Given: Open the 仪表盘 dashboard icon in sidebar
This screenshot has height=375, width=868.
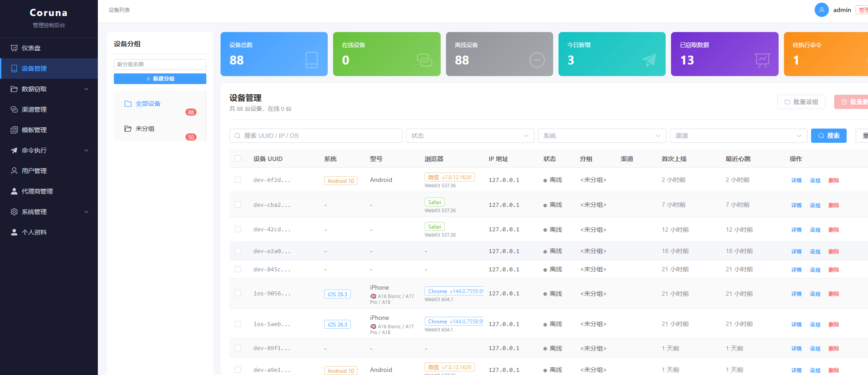Looking at the screenshot, I should pyautogui.click(x=14, y=48).
